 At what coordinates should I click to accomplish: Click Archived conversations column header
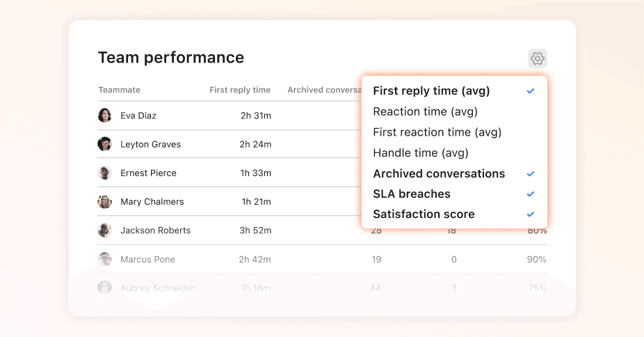coord(324,90)
